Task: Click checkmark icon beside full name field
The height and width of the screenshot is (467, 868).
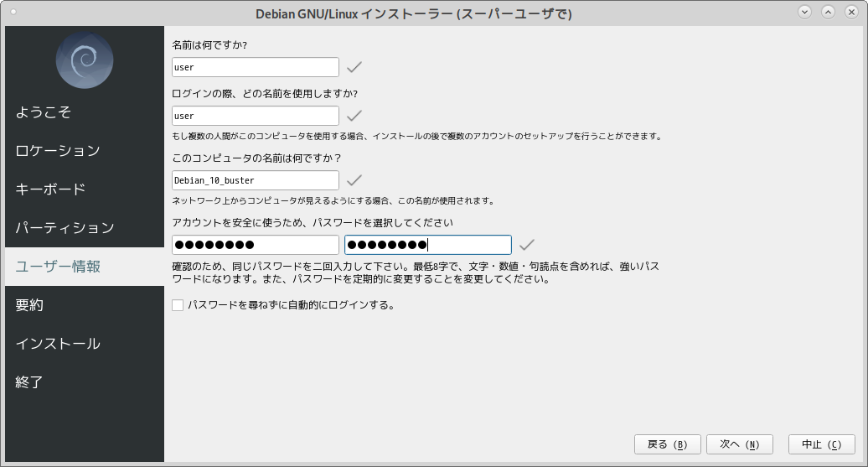Action: 354,67
